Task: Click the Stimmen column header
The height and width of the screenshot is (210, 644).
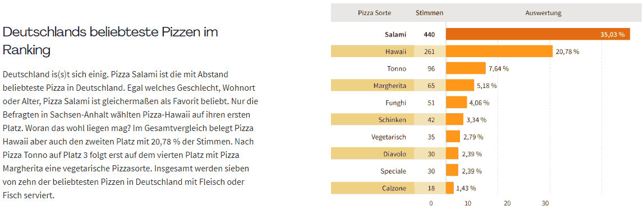Action: coord(429,13)
